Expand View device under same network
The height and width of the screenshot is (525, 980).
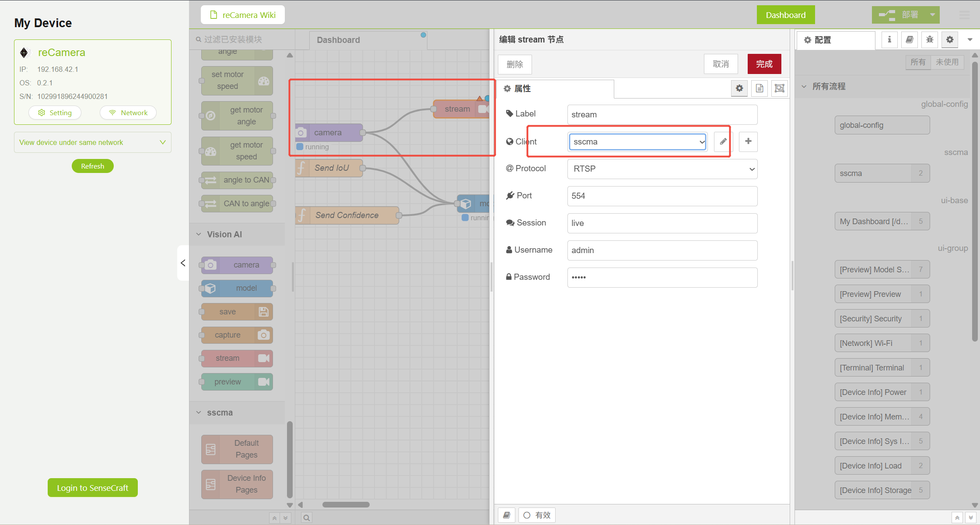pos(92,142)
